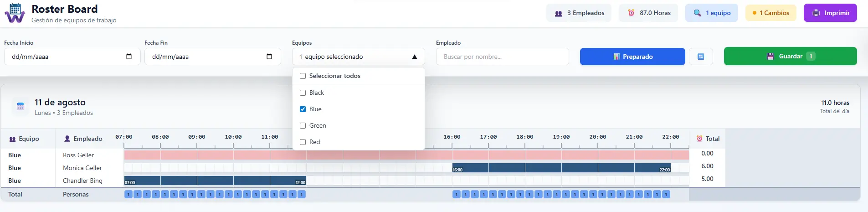Click the change count badge on Guardar
Image resolution: width=868 pixels, height=212 pixels.
pyautogui.click(x=811, y=56)
